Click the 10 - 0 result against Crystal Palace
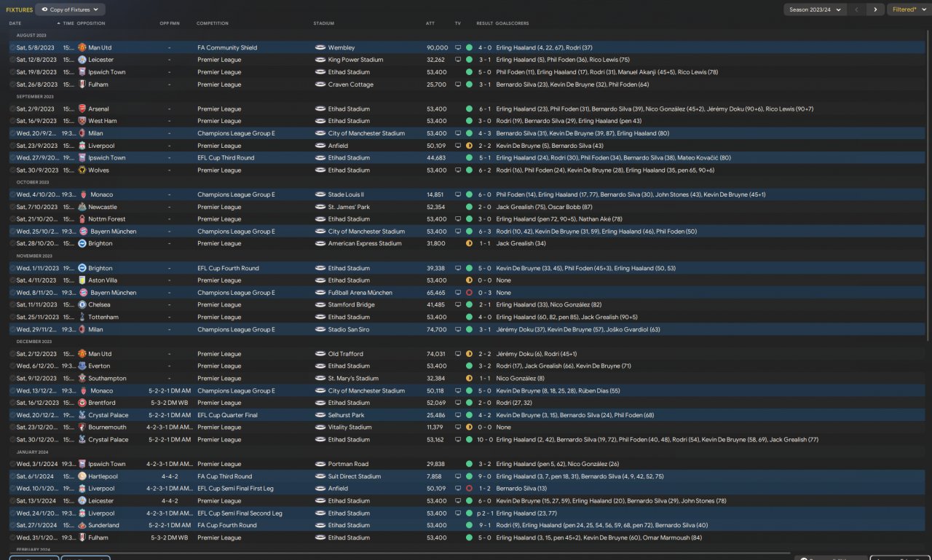This screenshot has width=932, height=560. (485, 440)
